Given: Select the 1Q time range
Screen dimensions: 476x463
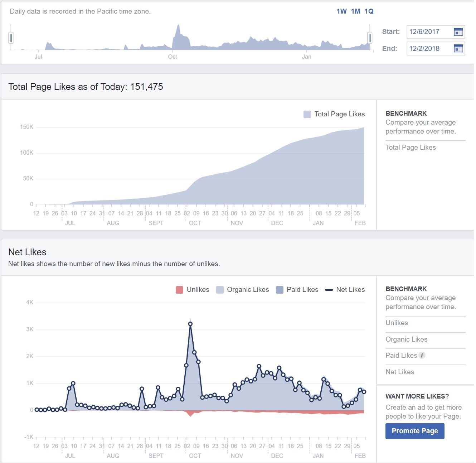Looking at the screenshot, I should pos(369,11).
